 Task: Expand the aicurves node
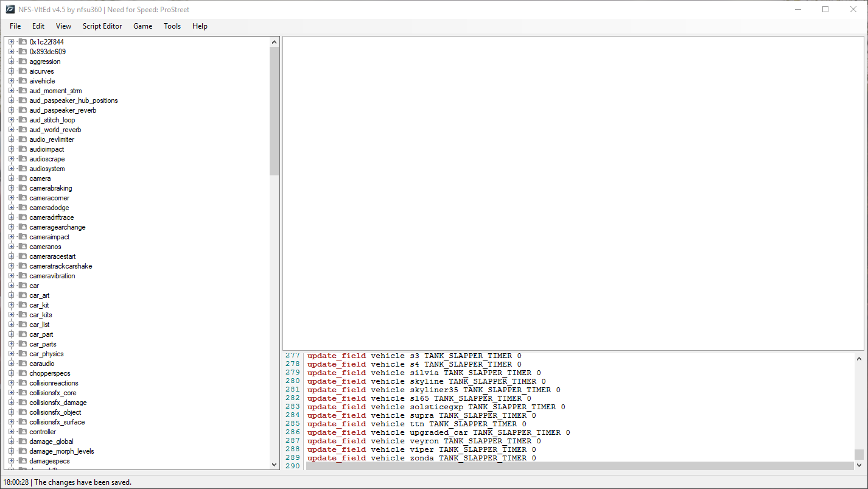click(11, 71)
